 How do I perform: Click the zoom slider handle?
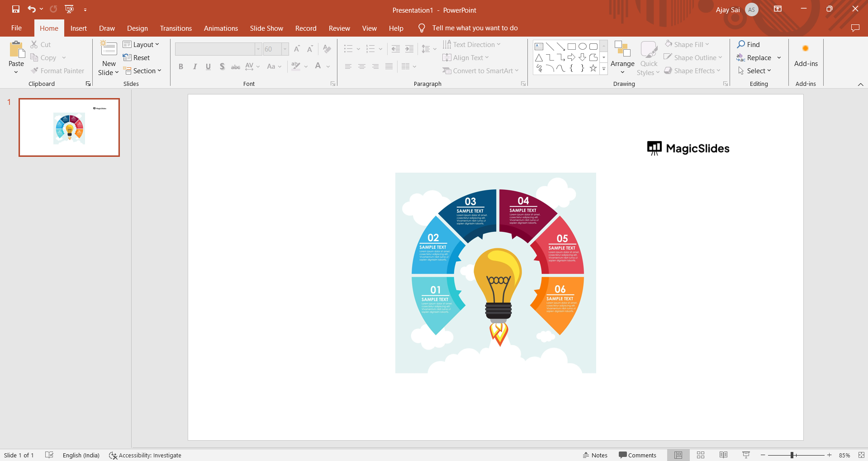pos(792,455)
